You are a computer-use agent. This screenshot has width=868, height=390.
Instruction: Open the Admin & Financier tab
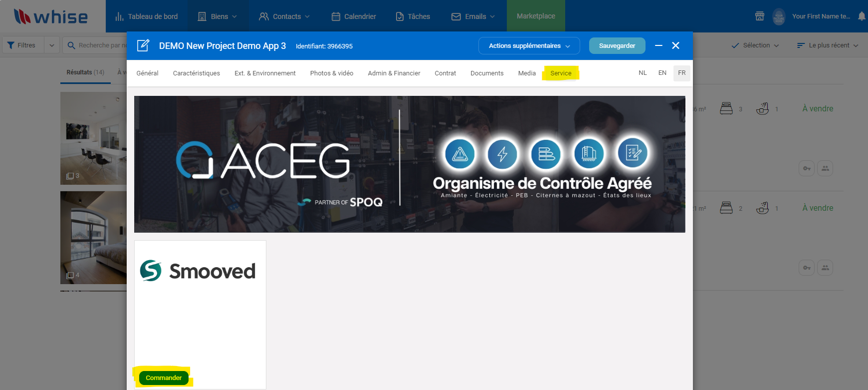pyautogui.click(x=394, y=73)
